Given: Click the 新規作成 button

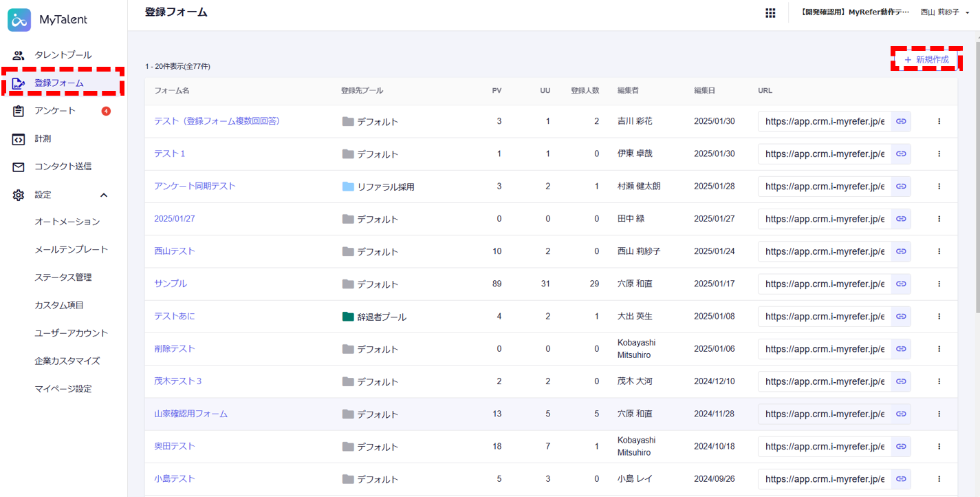Looking at the screenshot, I should click(x=926, y=60).
